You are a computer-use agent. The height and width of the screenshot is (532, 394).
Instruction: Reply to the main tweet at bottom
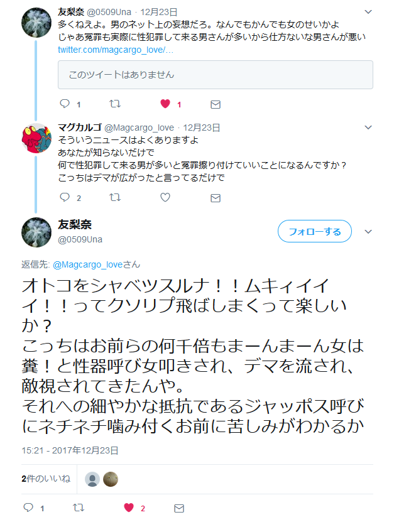28,508
